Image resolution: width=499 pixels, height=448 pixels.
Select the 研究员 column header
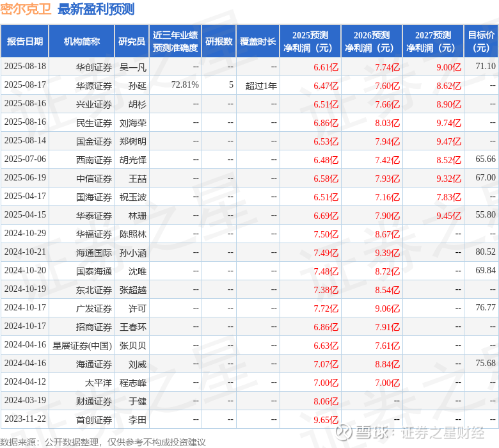pyautogui.click(x=132, y=42)
